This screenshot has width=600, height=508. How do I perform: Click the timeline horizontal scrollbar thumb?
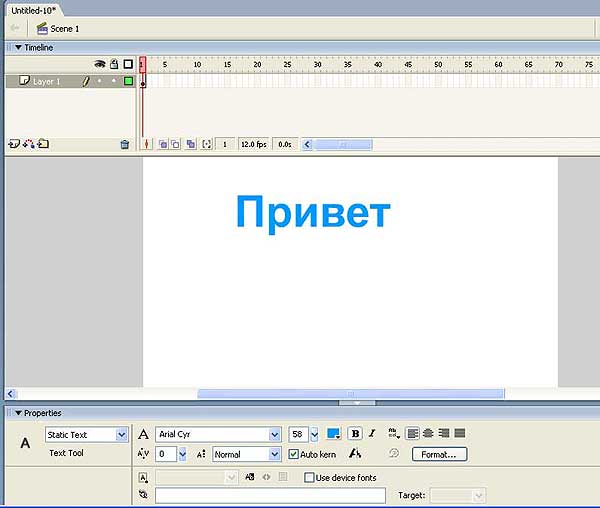pyautogui.click(x=343, y=145)
